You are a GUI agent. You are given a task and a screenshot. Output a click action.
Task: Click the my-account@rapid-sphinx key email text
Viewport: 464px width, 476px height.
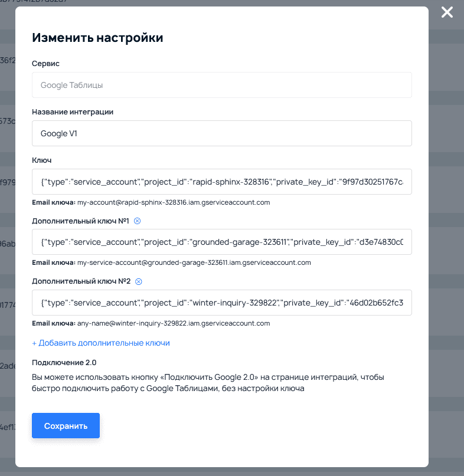pos(173,202)
